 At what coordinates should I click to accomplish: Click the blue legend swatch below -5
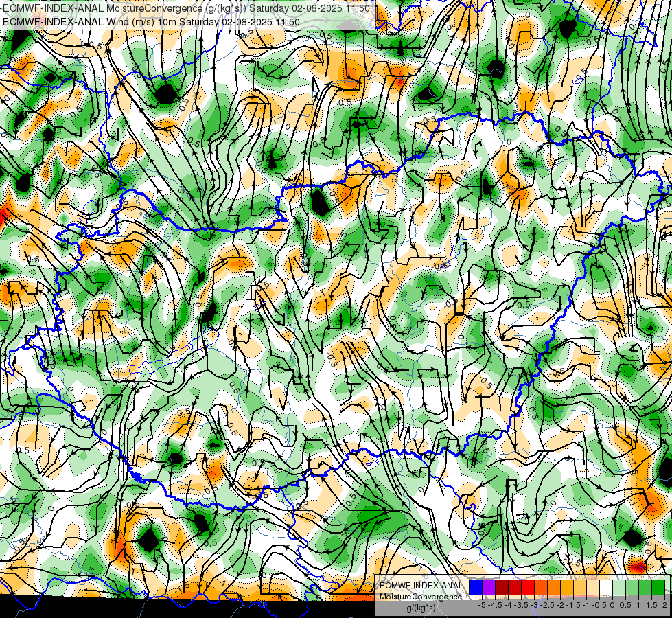[x=476, y=587]
